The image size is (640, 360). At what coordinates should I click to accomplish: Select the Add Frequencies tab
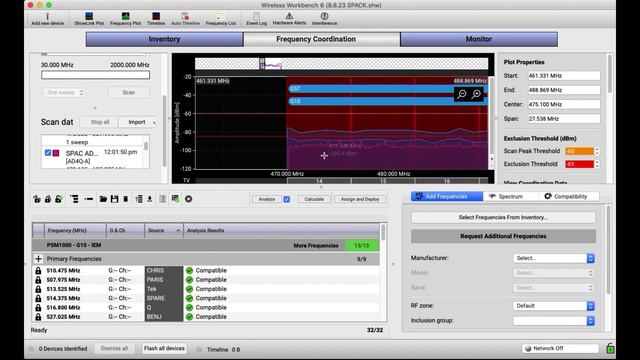click(x=447, y=196)
